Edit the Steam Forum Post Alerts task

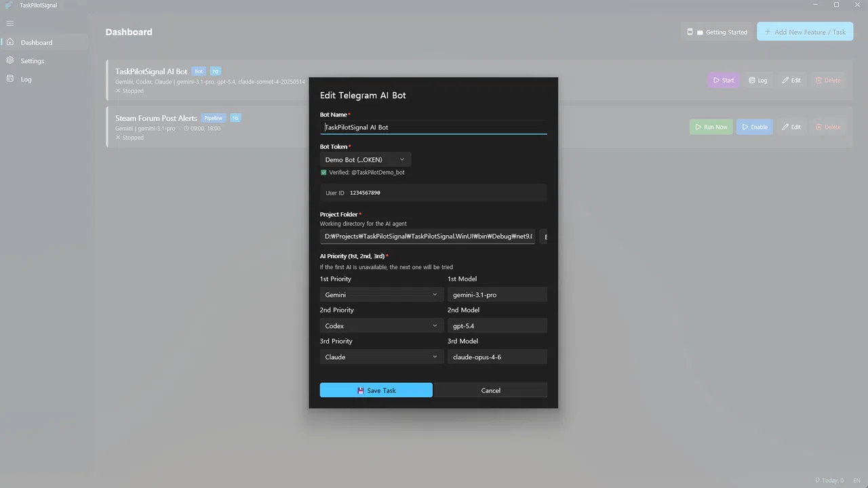pyautogui.click(x=791, y=127)
